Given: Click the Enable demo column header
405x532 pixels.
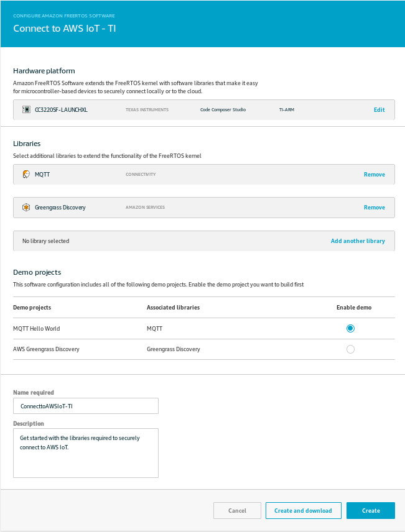Looking at the screenshot, I should click(354, 308).
